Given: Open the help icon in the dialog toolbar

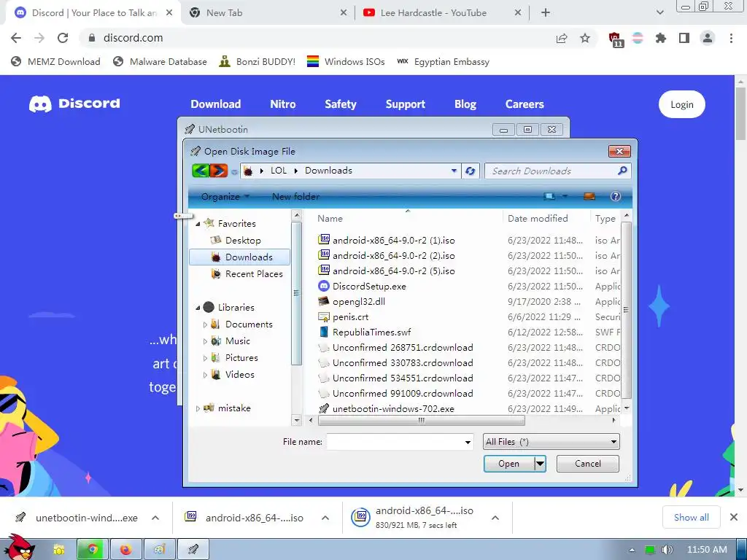Looking at the screenshot, I should pos(616,196).
